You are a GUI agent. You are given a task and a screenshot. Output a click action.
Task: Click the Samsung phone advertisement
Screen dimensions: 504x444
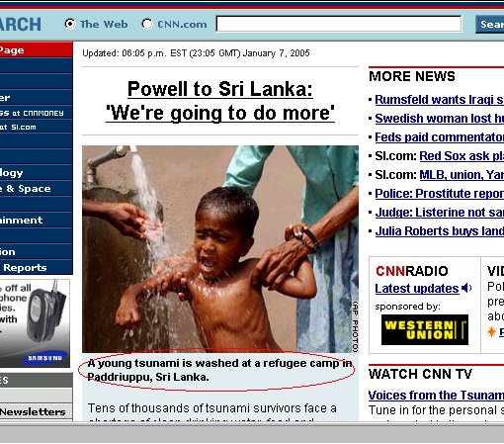35,323
